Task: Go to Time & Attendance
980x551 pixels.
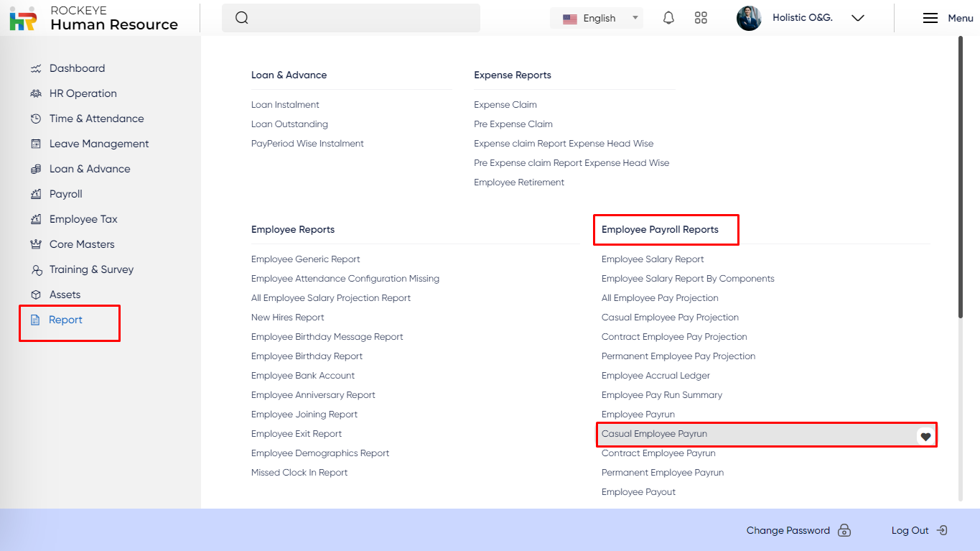Action: pyautogui.click(x=97, y=119)
